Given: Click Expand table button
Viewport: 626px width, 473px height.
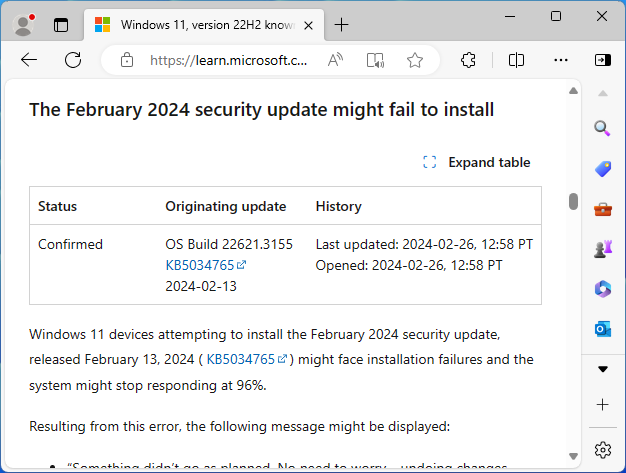Looking at the screenshot, I should (x=477, y=162).
